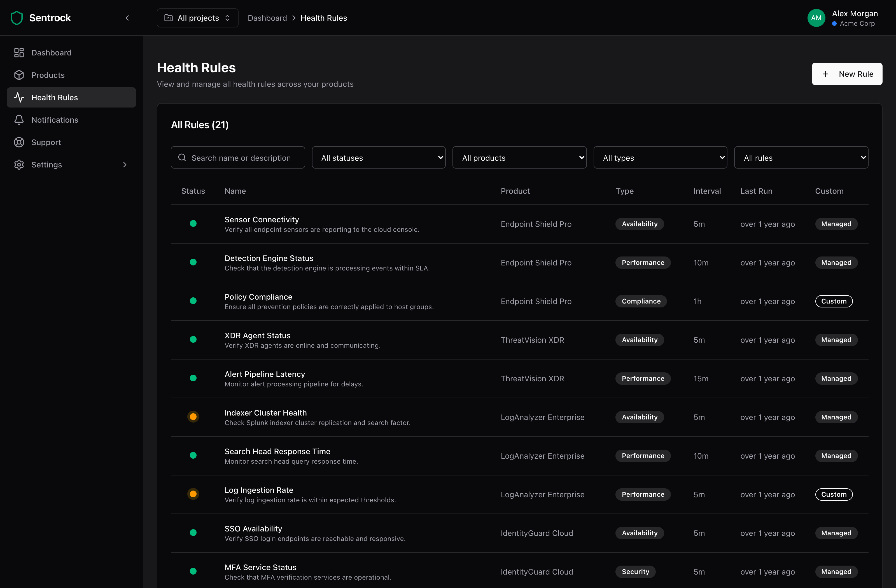Click the Last Run column header

click(756, 191)
